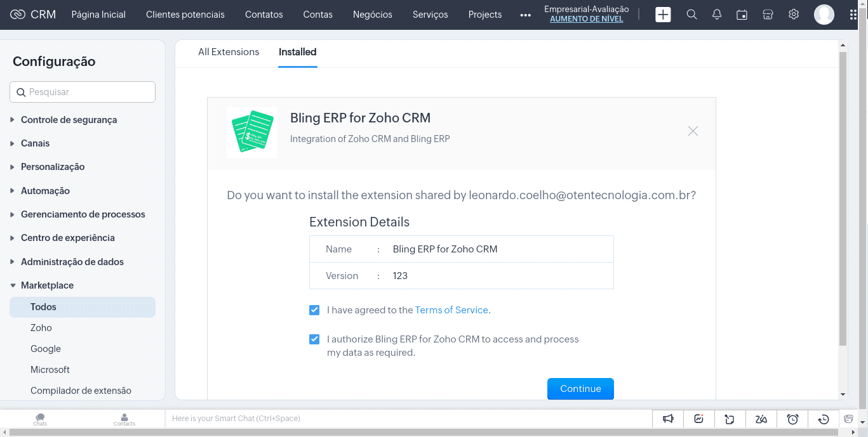Show more modules via the ellipsis
868x437 pixels.
tap(525, 15)
